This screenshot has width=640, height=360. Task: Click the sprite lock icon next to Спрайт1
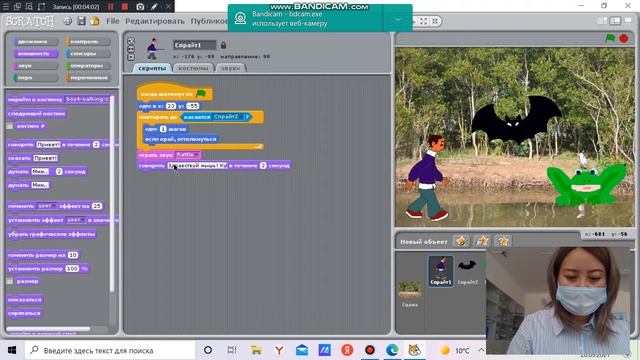223,45
